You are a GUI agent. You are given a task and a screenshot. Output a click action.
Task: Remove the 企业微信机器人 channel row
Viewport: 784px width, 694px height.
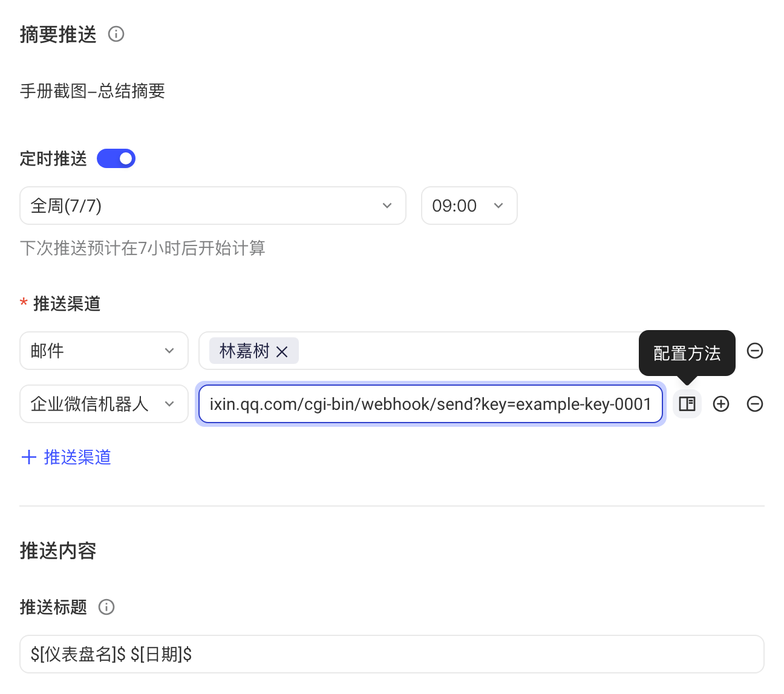(x=755, y=404)
